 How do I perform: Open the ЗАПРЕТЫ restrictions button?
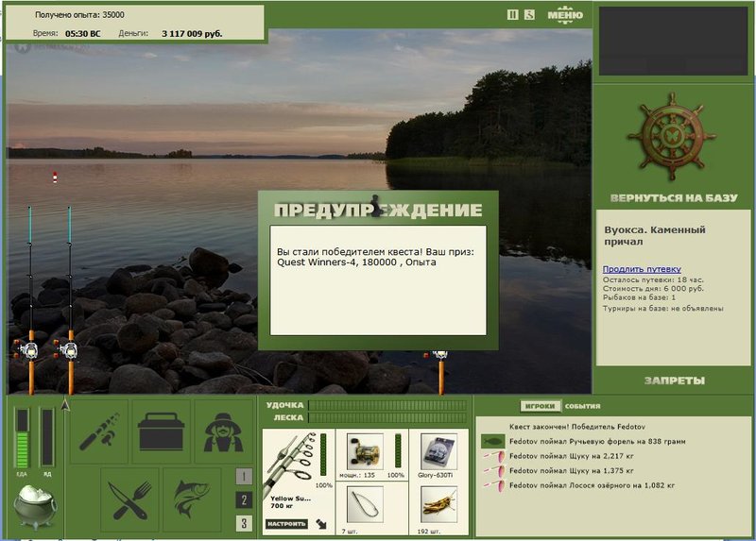(674, 380)
